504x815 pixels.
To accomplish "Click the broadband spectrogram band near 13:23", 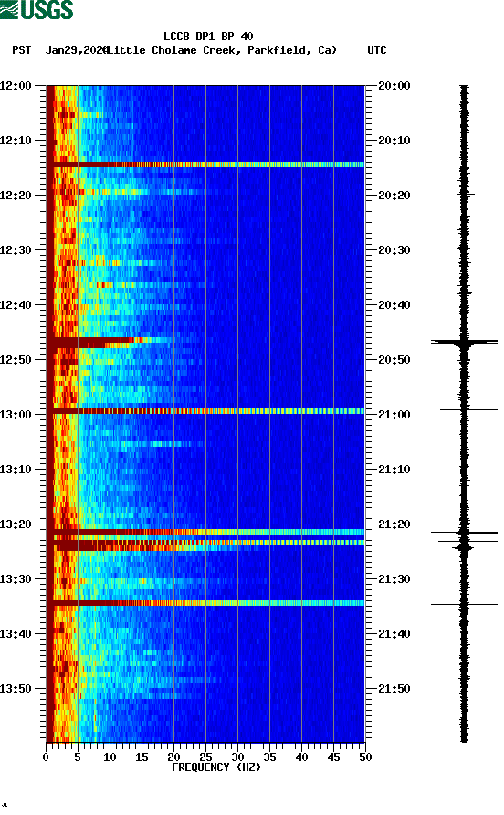I will (205, 544).
